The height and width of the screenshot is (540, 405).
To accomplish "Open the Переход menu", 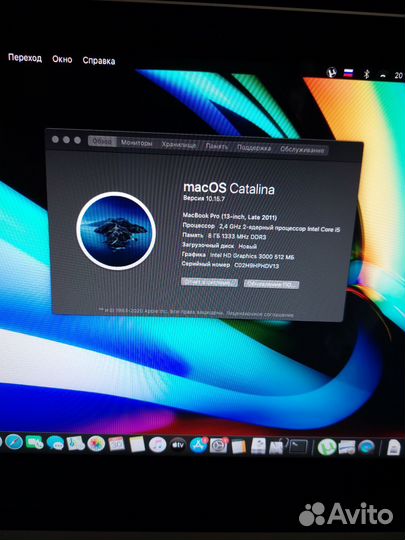I will (x=25, y=58).
